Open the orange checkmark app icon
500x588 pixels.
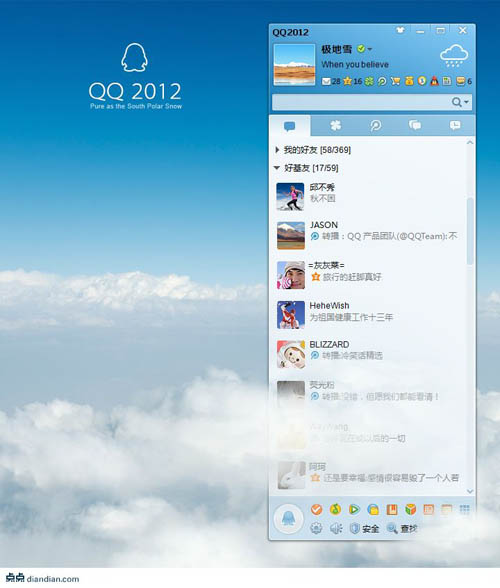(317, 509)
